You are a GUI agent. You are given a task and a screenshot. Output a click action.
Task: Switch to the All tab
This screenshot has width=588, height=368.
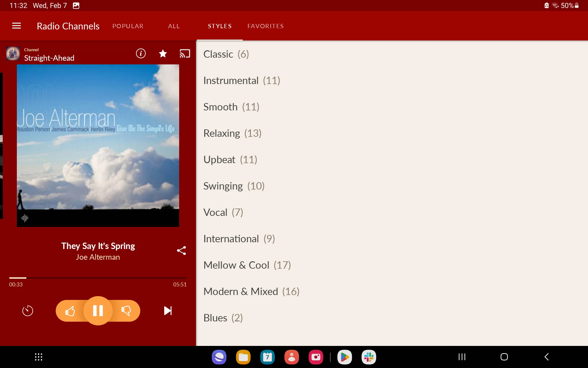point(174,26)
